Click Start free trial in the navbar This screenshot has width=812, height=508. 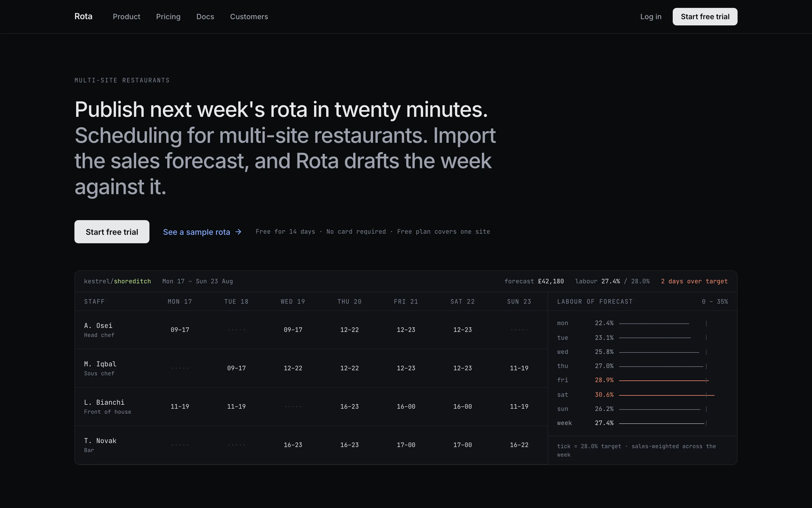tap(705, 16)
